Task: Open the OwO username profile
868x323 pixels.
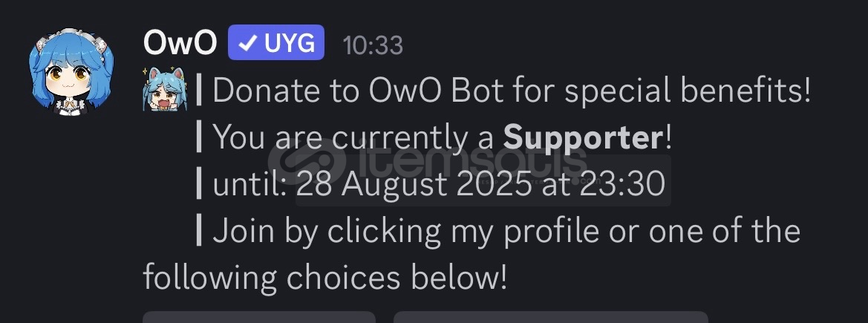Action: (180, 42)
